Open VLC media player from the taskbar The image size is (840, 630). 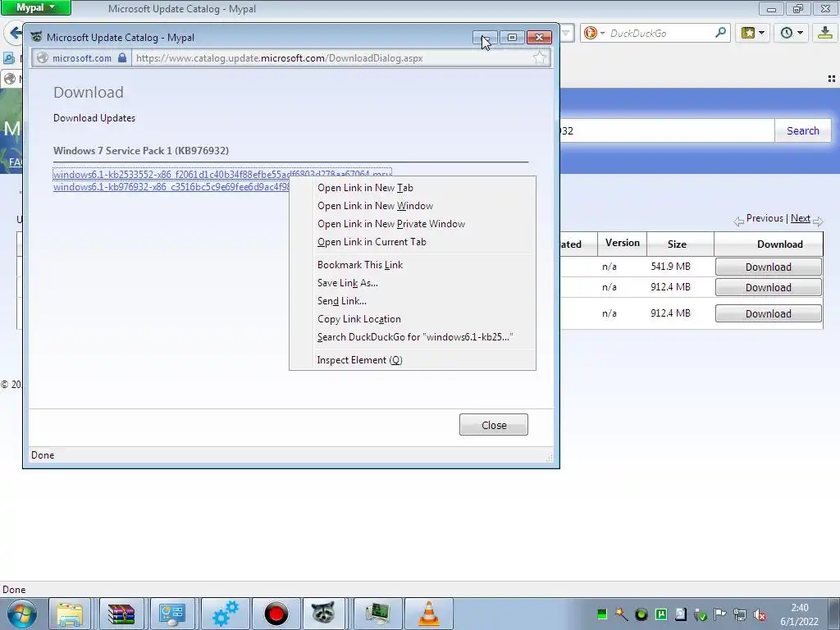[x=428, y=614]
